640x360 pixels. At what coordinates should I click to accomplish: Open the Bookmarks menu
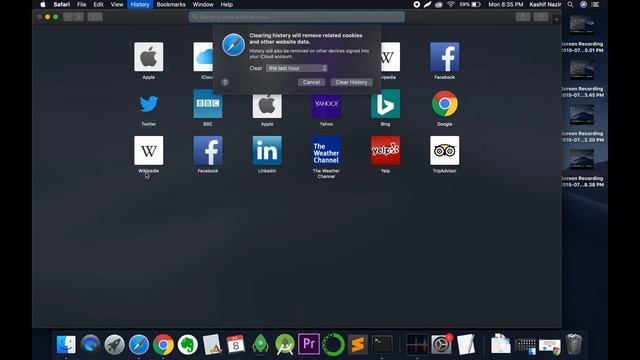click(x=171, y=4)
